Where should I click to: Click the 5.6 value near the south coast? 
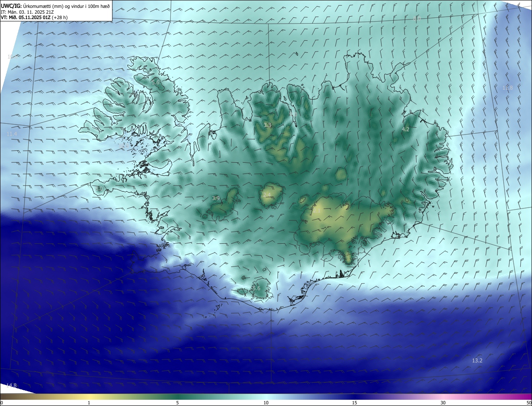256,289
